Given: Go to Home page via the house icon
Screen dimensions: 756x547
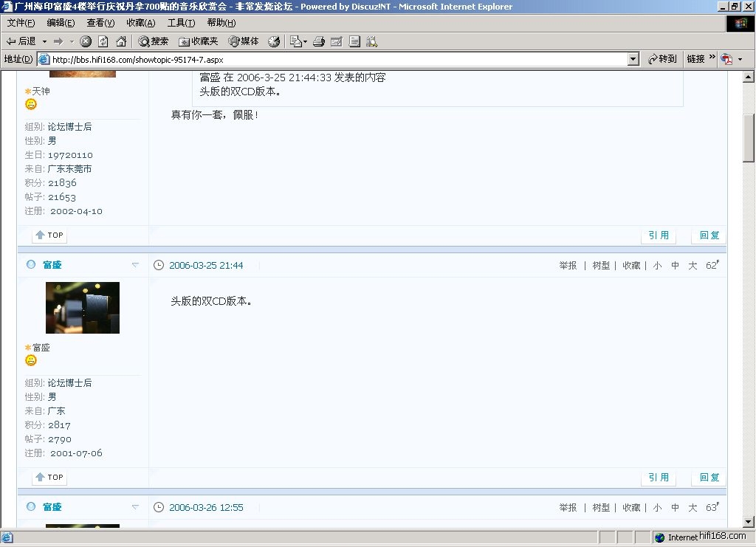Looking at the screenshot, I should click(x=120, y=41).
